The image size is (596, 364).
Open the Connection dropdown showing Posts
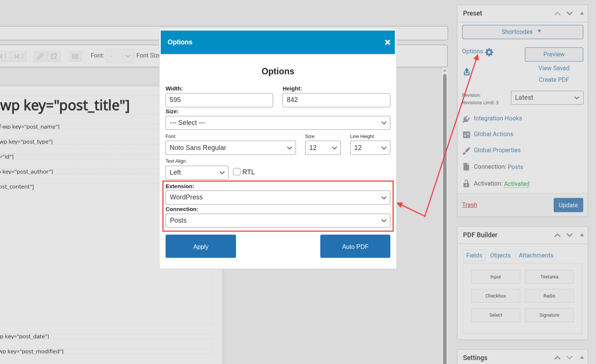[x=278, y=221]
